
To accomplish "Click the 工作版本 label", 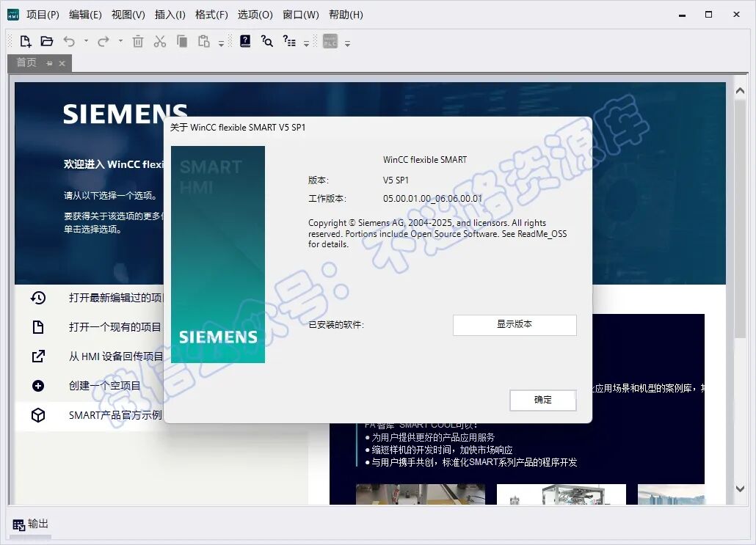I will point(327,199).
